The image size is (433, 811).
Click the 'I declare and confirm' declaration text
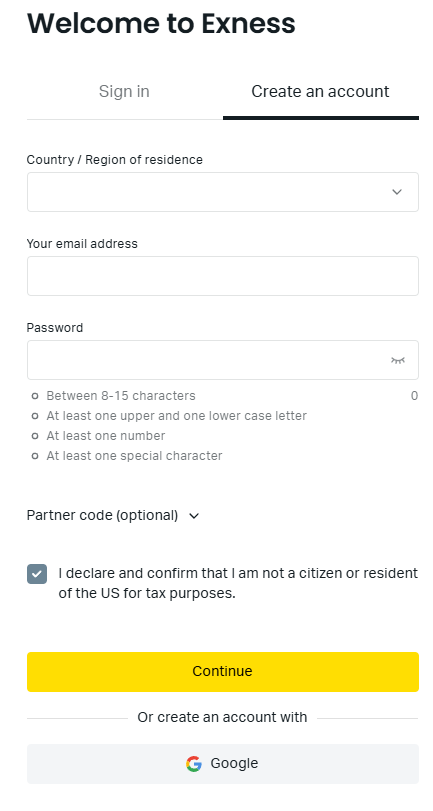[238, 583]
